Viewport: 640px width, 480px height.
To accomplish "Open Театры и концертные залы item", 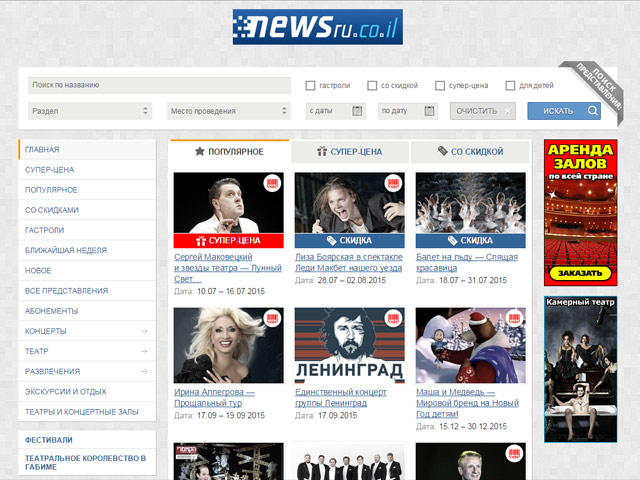I will tap(87, 412).
